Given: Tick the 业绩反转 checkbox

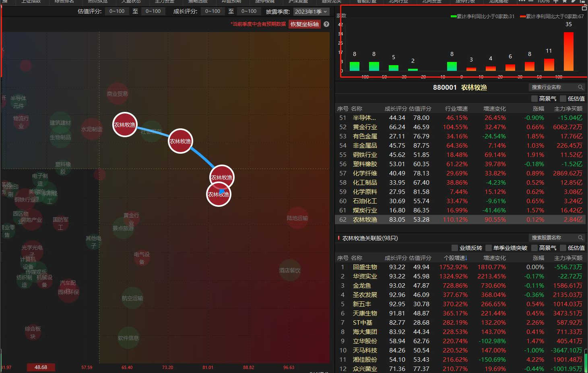Looking at the screenshot, I should (x=455, y=248).
